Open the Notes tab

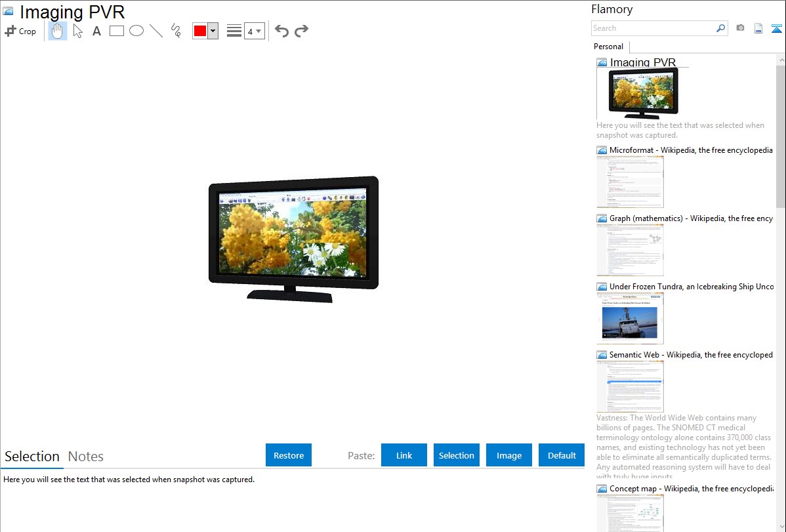86,457
